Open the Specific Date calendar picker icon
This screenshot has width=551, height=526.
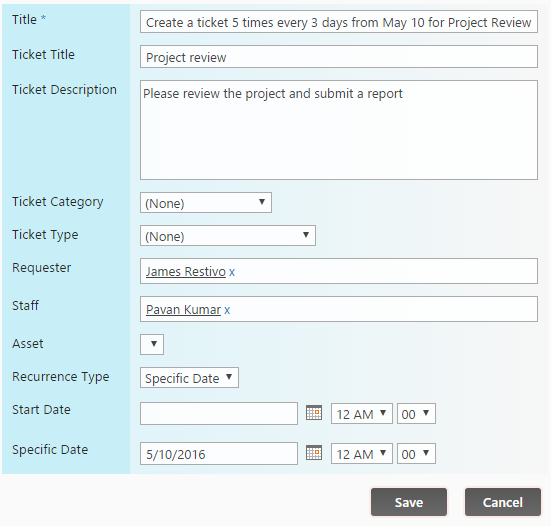[x=314, y=453]
